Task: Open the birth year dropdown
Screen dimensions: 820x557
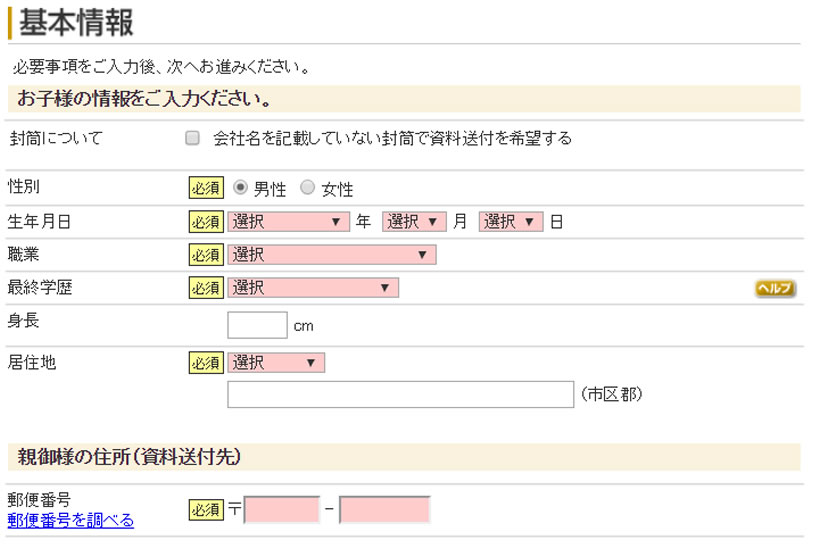Action: [288, 222]
